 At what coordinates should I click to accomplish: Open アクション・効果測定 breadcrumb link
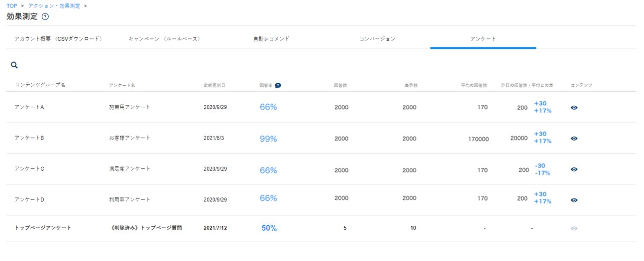tap(54, 6)
